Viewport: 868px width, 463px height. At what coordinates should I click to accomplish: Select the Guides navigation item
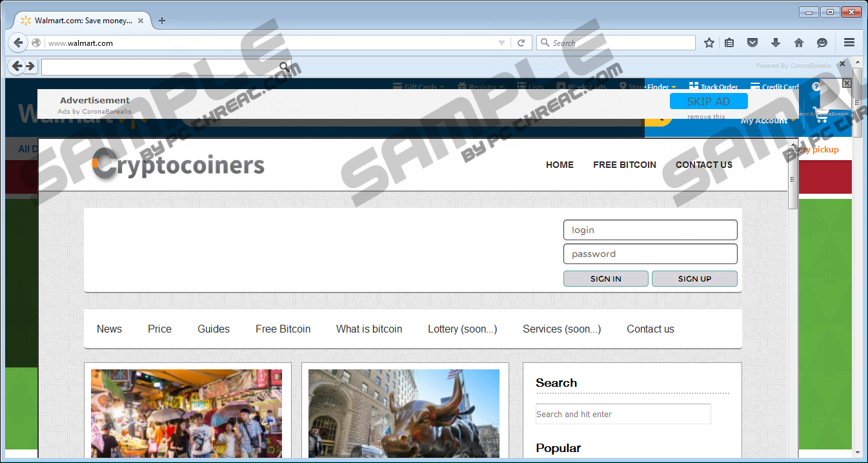point(214,329)
